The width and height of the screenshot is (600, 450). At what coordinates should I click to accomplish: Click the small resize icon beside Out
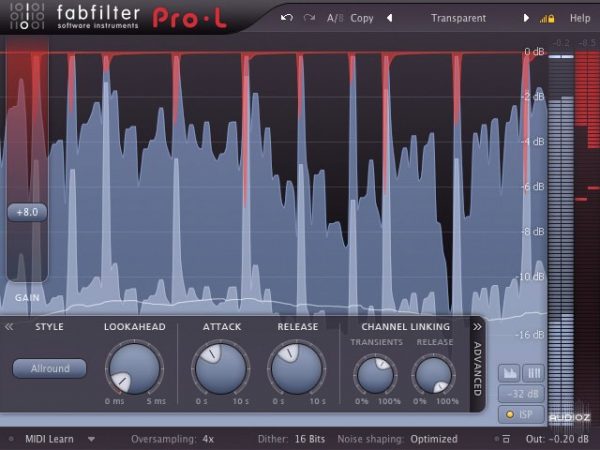click(506, 439)
